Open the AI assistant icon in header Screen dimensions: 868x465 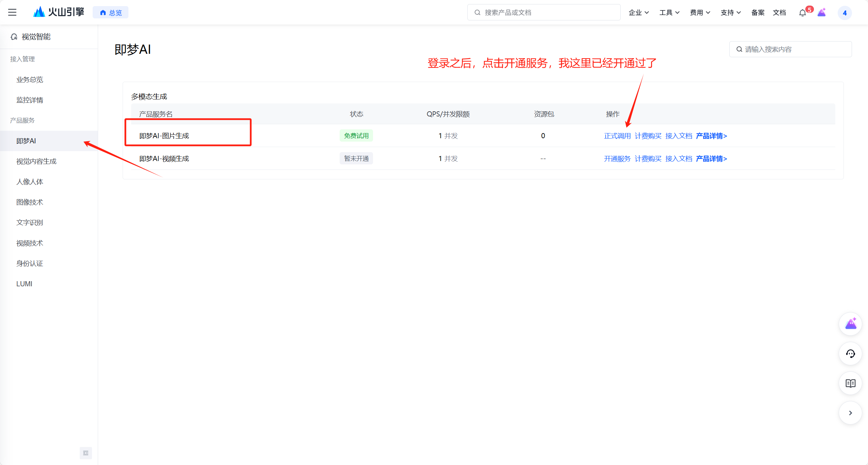[x=822, y=13]
